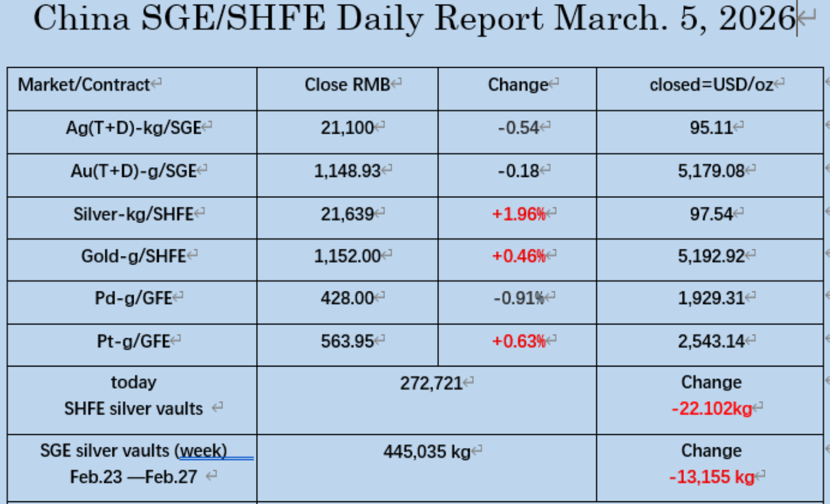Click the Change column header cell
Screen dimensions: 830x504
pos(518,85)
